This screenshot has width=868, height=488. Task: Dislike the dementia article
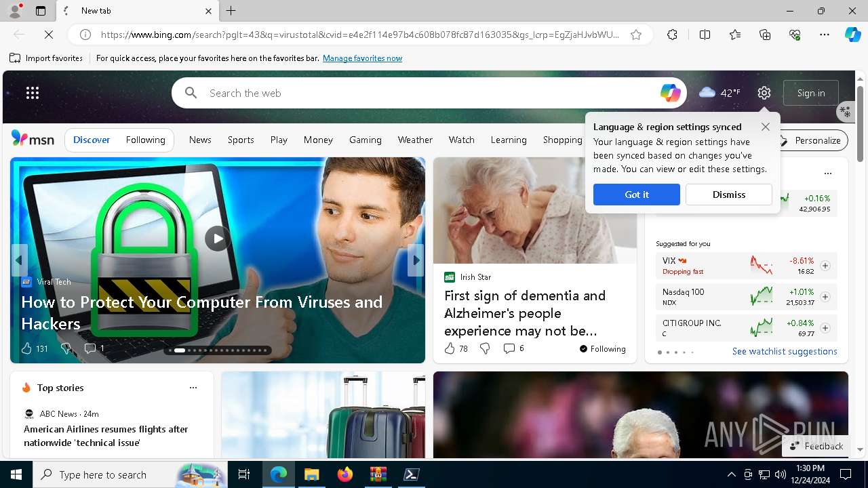485,348
